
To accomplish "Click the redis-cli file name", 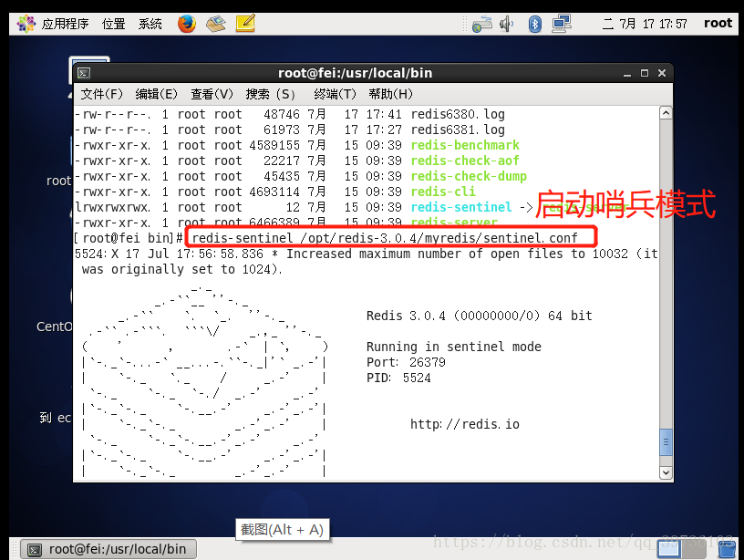I will [x=443, y=192].
